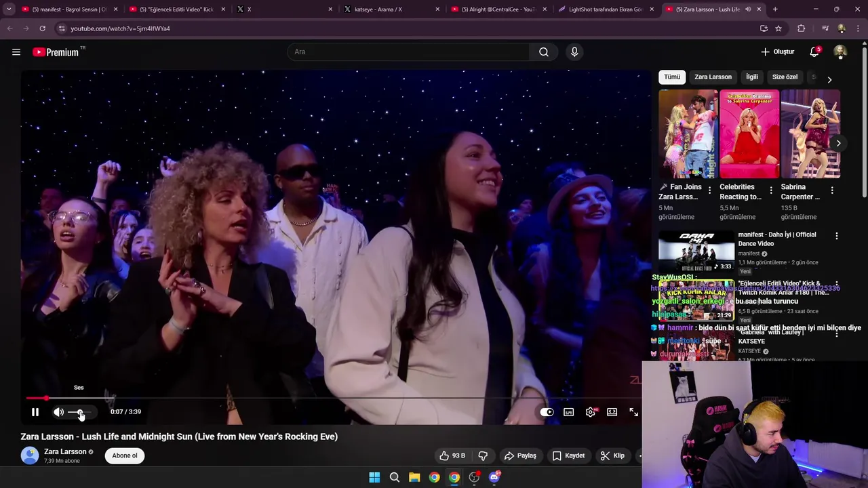
Task: Toggle theater mode view
Action: pos(612,412)
